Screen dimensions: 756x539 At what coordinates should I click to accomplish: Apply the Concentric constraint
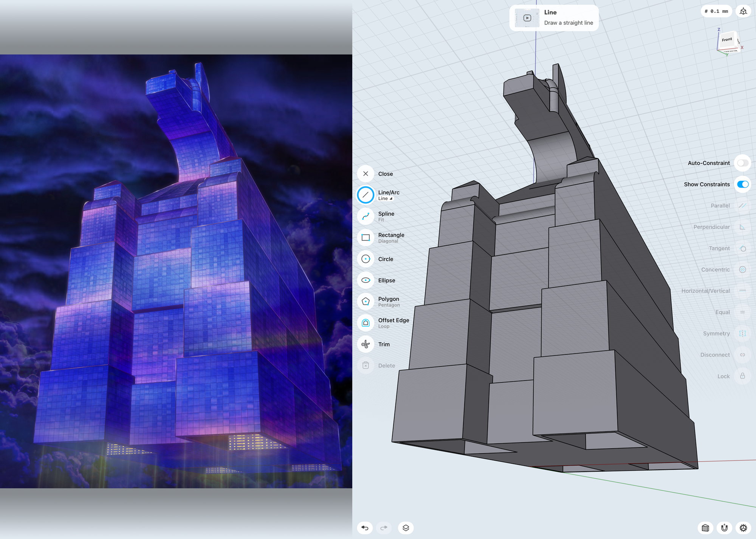pos(742,270)
